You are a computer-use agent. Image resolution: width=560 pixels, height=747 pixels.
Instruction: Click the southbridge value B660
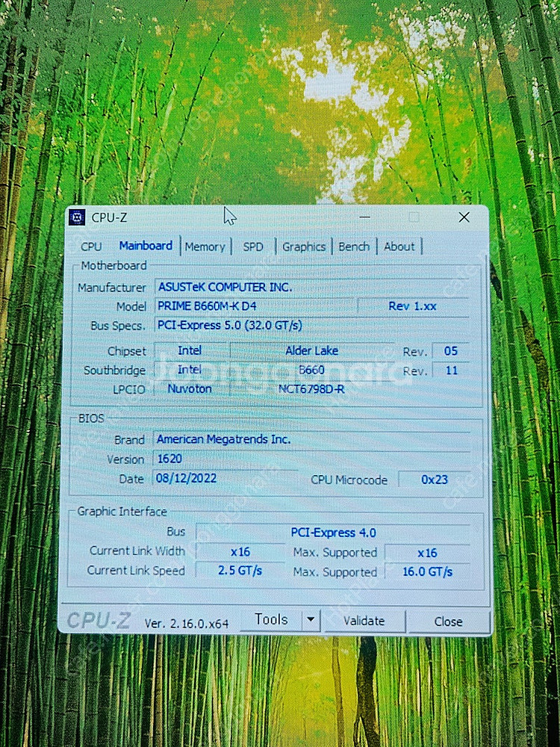[x=312, y=371]
